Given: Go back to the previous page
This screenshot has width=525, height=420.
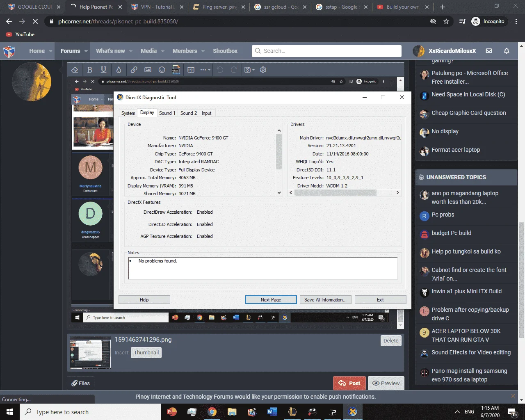Looking at the screenshot, I should 9,21.
